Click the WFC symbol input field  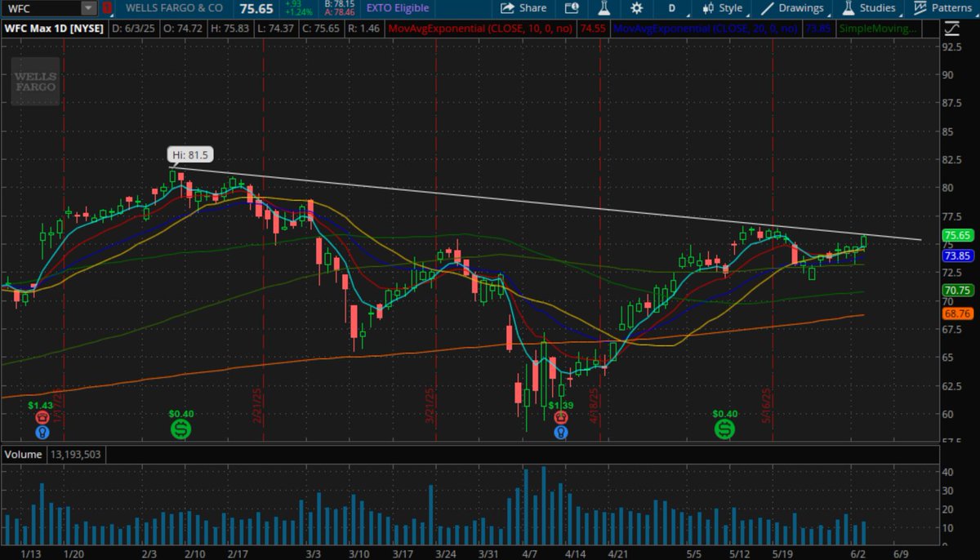coord(42,8)
